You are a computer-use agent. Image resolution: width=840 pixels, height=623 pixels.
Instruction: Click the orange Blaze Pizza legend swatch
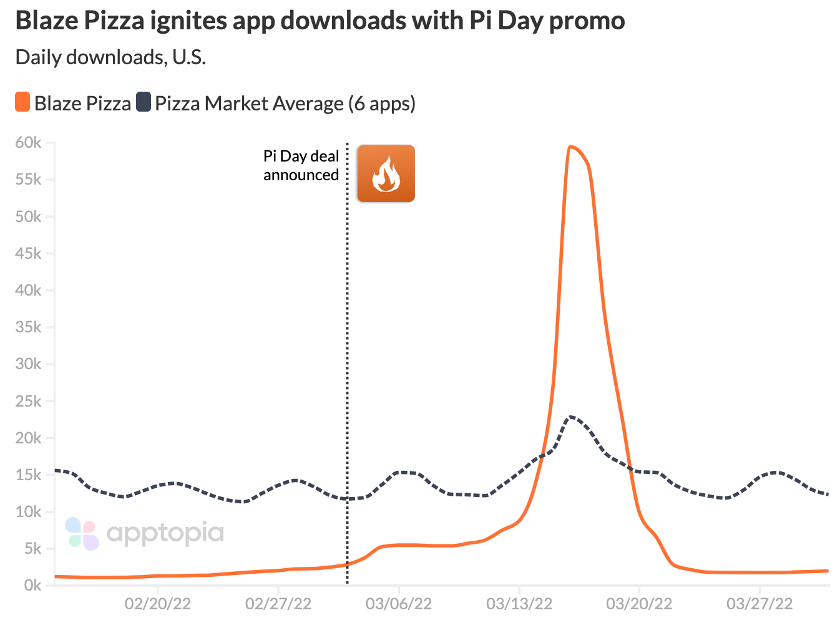[x=22, y=102]
